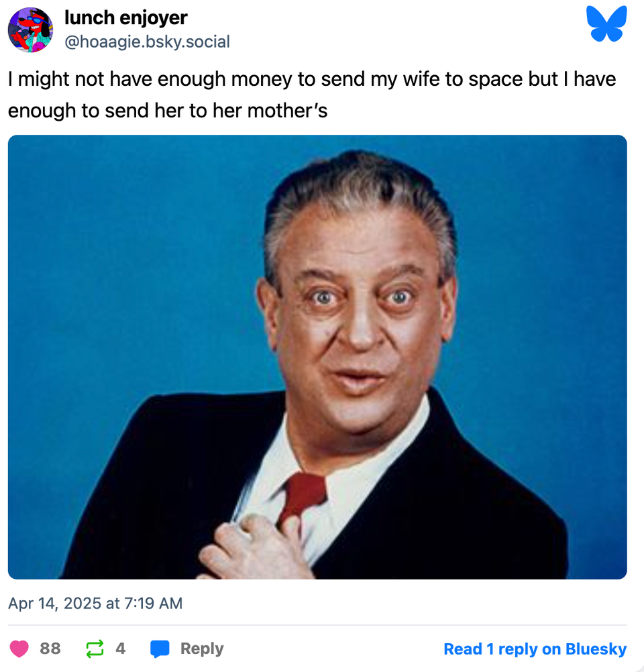Click the line "enough to send her to her mother's"
Image resolution: width=644 pixels, height=672 pixels.
tap(168, 110)
